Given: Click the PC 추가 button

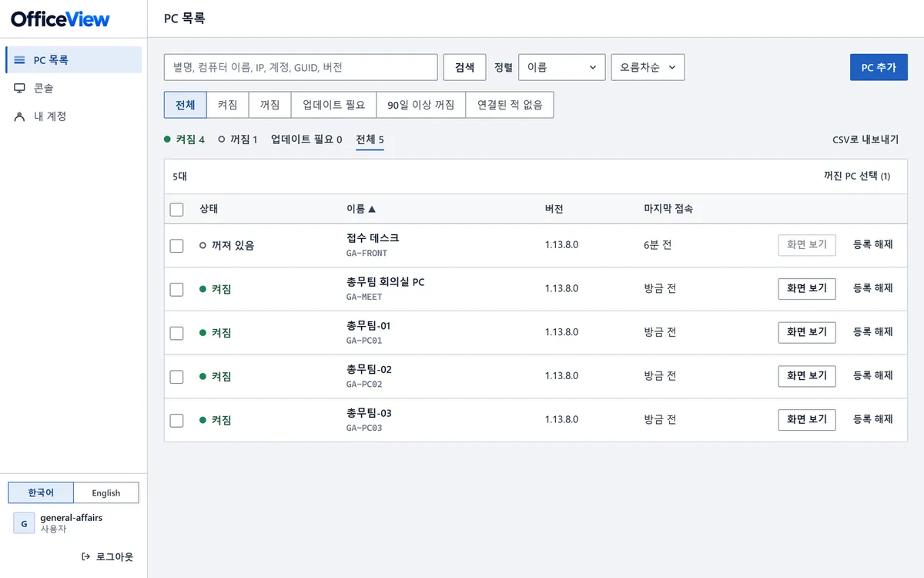Looking at the screenshot, I should pyautogui.click(x=879, y=67).
